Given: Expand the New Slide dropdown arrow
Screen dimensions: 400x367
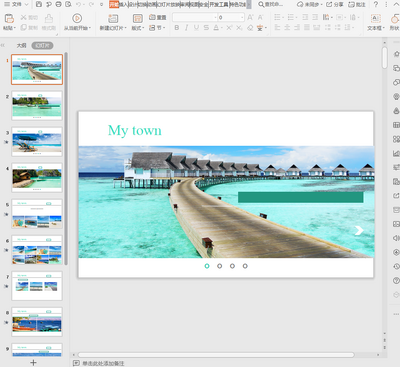Looking at the screenshot, I should [125, 28].
